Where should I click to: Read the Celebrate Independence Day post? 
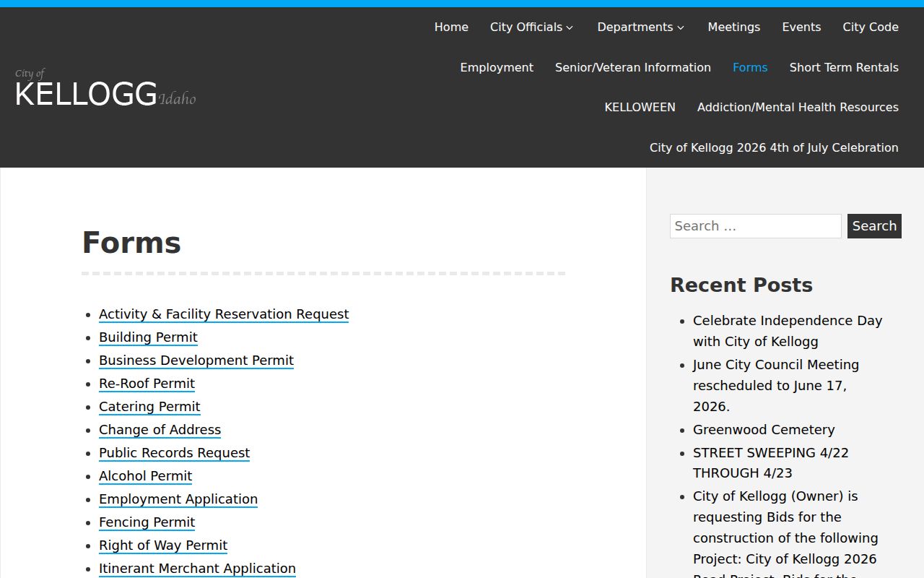pos(788,331)
